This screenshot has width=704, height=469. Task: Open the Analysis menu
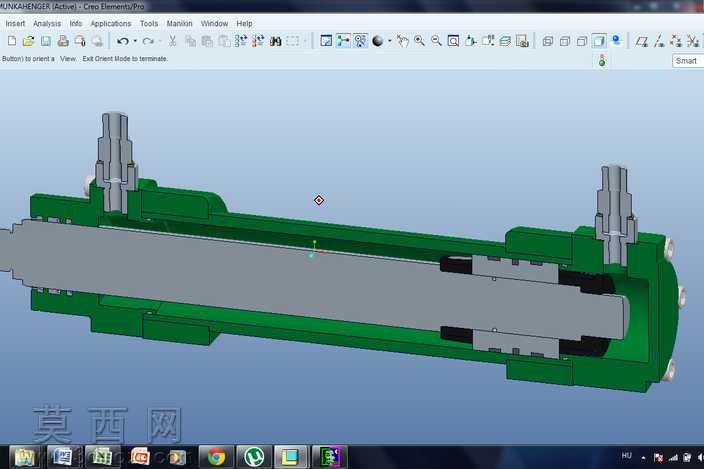47,23
